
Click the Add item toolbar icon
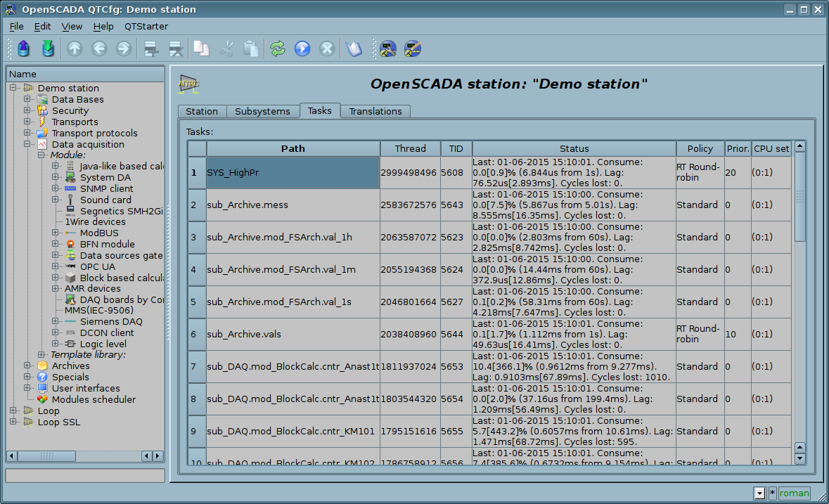(150, 49)
